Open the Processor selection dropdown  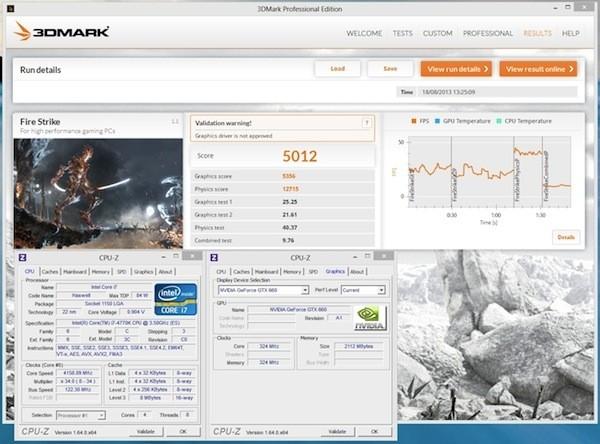[x=81, y=415]
